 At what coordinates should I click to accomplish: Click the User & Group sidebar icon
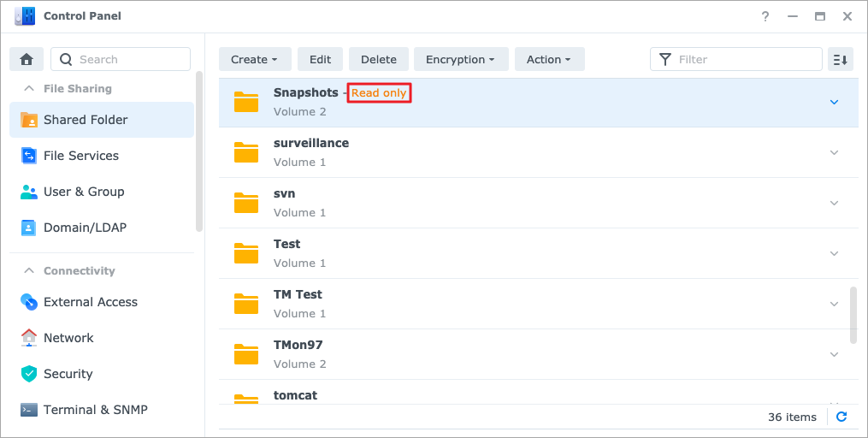[x=29, y=192]
